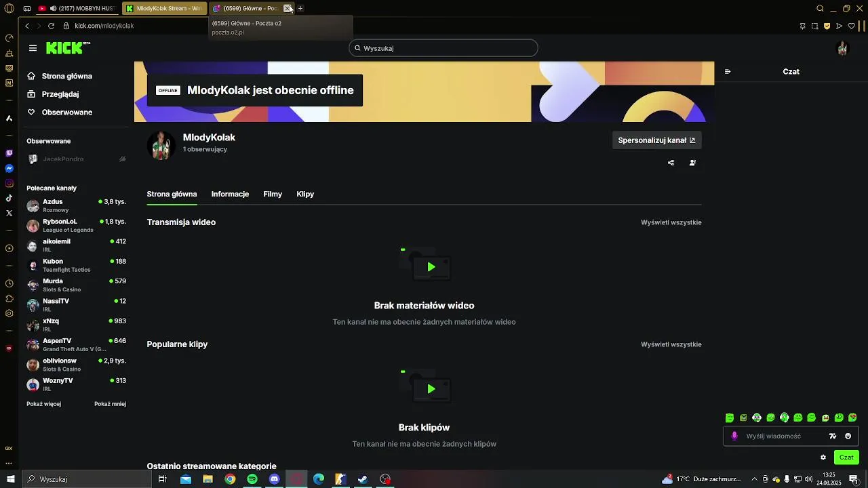Image resolution: width=868 pixels, height=488 pixels.
Task: Click the share channel icon
Action: pos(671,163)
